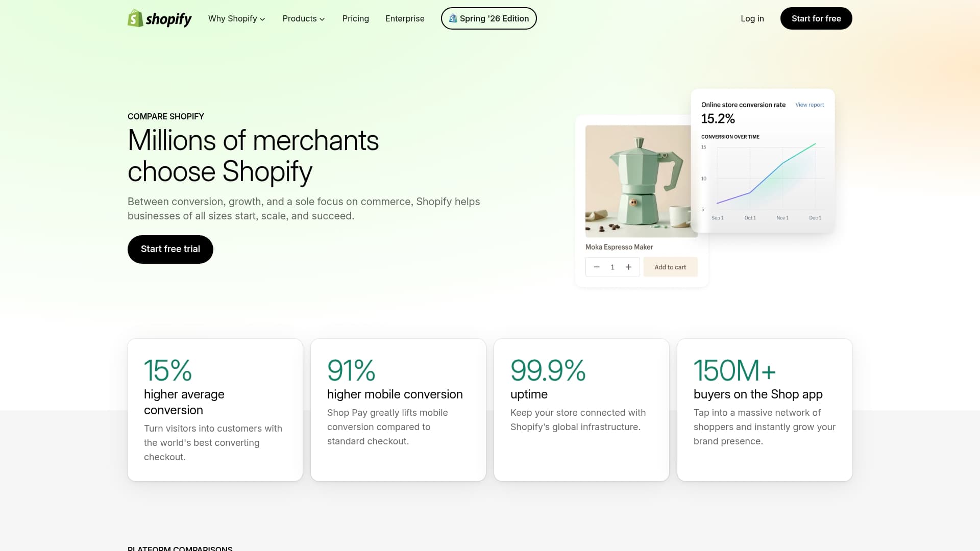980x551 pixels.
Task: Click the Keep your store connected description
Action: click(578, 420)
